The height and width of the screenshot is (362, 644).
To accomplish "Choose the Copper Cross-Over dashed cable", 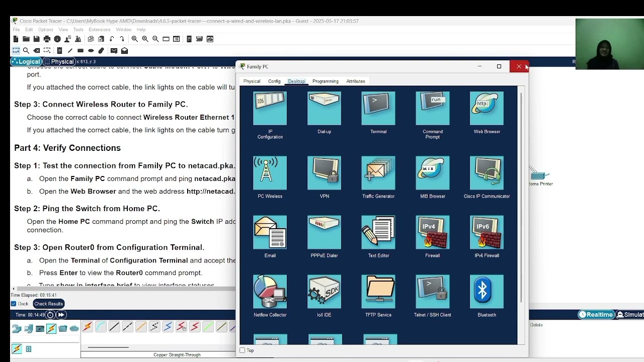I will click(128, 327).
